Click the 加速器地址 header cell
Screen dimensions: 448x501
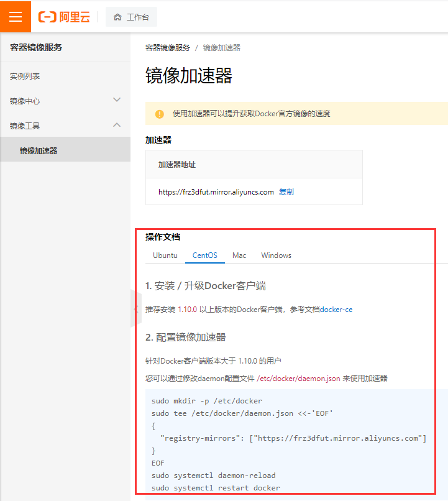(x=254, y=164)
